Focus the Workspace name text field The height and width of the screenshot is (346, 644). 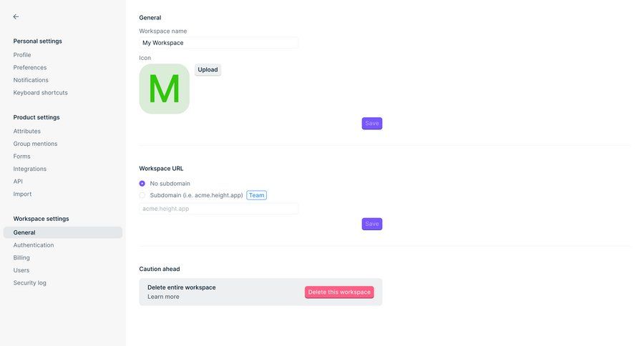pyautogui.click(x=218, y=43)
